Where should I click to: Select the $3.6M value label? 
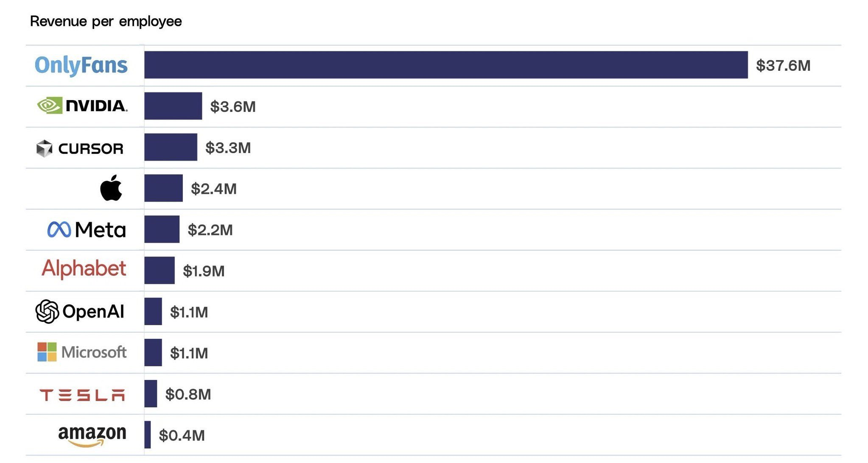click(233, 106)
